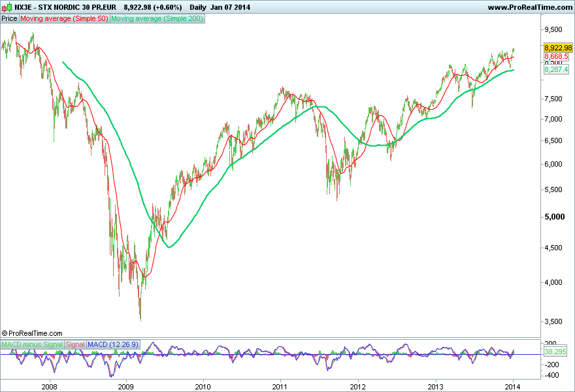
Task: Click the 5,500 price axis label
Action: coord(553,189)
